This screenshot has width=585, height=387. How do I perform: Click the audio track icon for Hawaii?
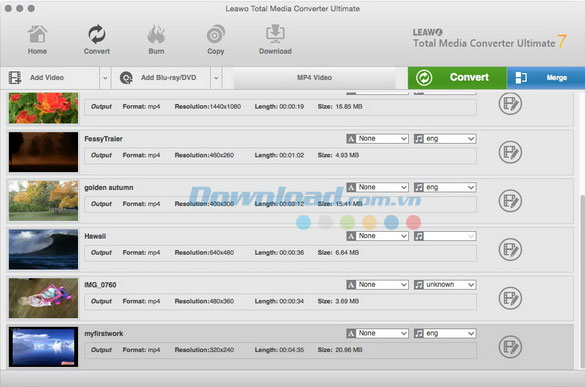point(419,236)
